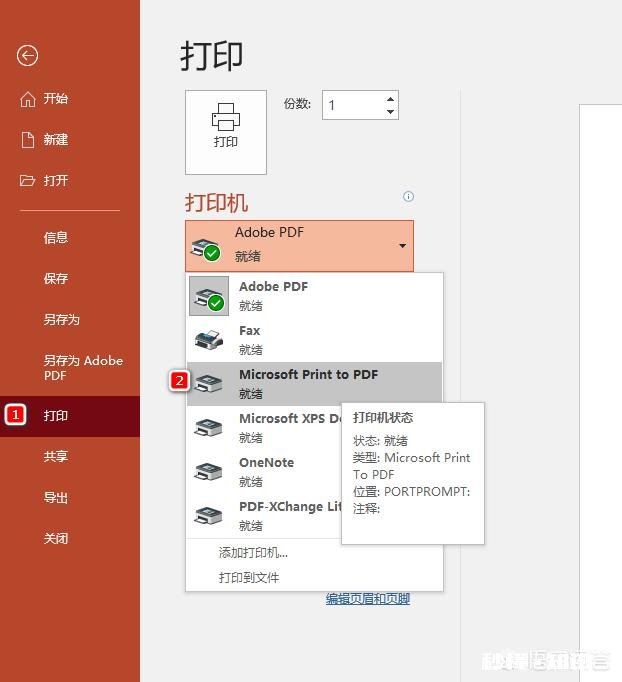Click Microsoft XPS printer icon

tap(209, 428)
